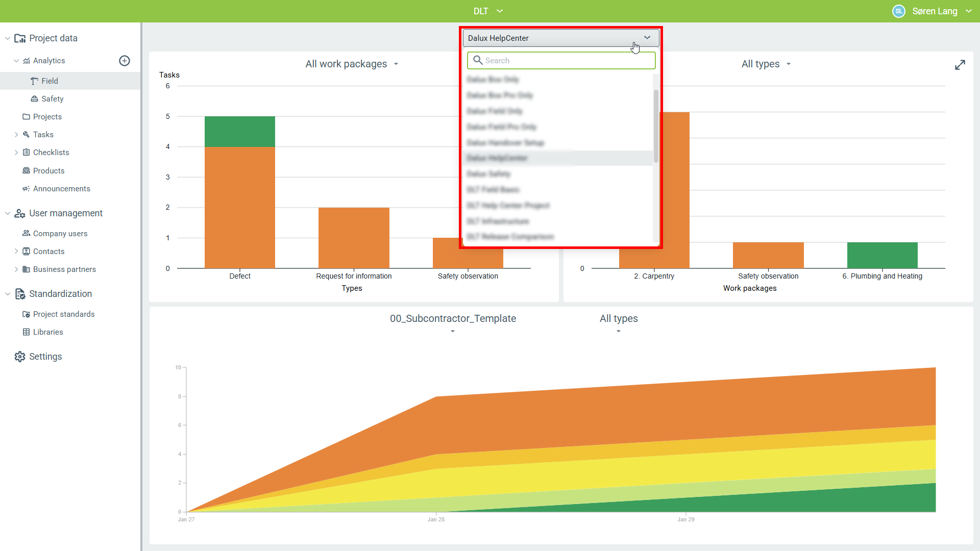Open Products in sidebar
980x551 pixels.
tap(48, 171)
